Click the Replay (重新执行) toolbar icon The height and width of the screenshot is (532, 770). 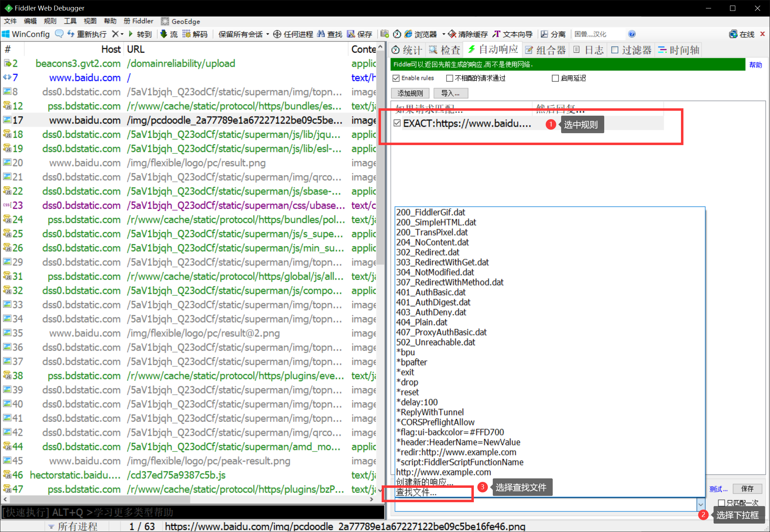(x=70, y=34)
